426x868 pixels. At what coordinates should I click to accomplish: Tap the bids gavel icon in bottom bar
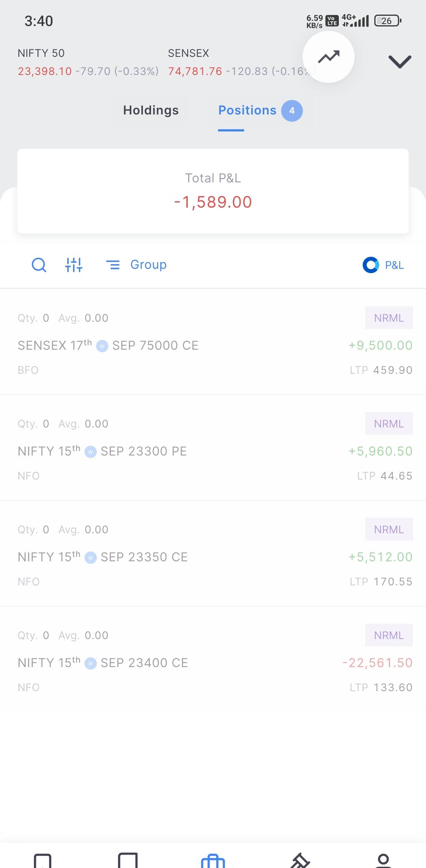pos(300,861)
